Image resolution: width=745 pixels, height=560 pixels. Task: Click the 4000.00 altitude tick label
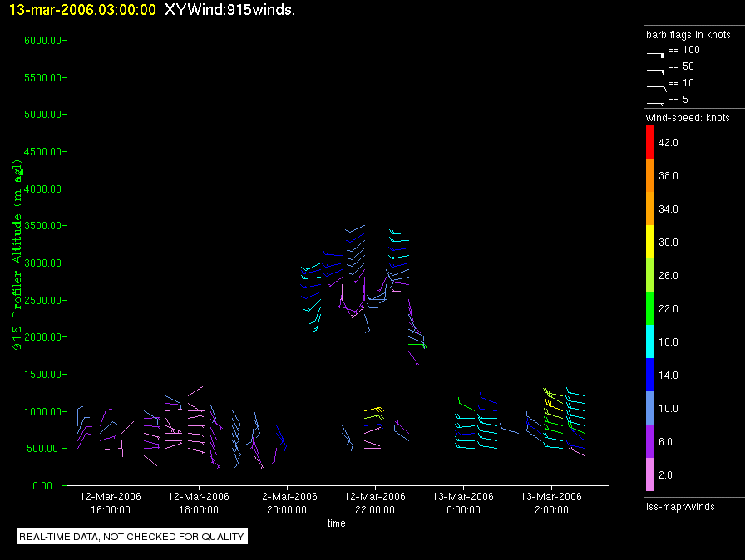(42, 189)
